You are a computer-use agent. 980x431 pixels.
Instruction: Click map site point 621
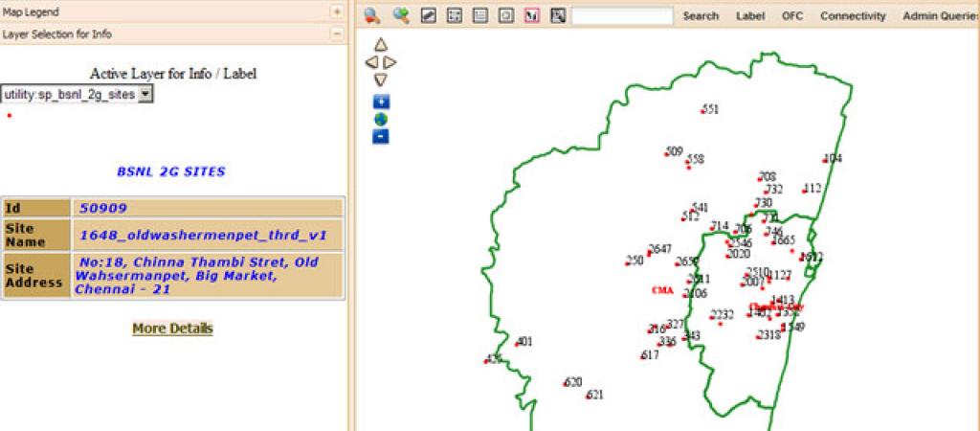coord(588,397)
